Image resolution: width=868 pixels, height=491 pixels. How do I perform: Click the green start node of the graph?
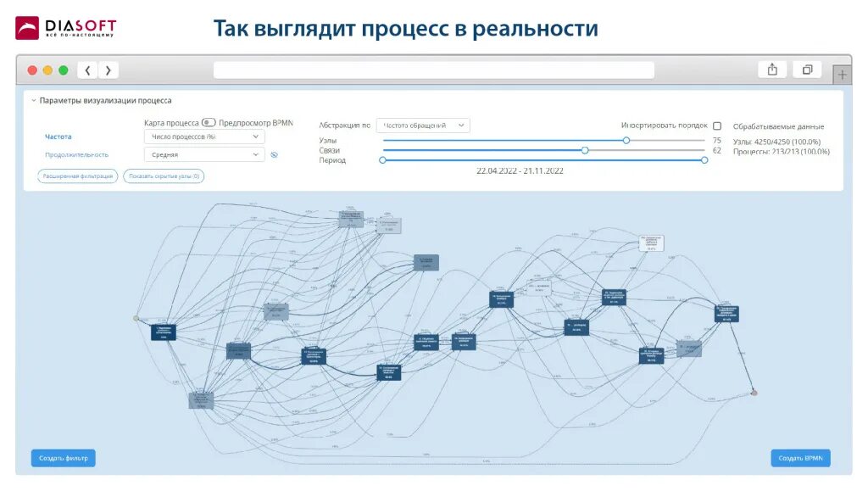pos(136,318)
